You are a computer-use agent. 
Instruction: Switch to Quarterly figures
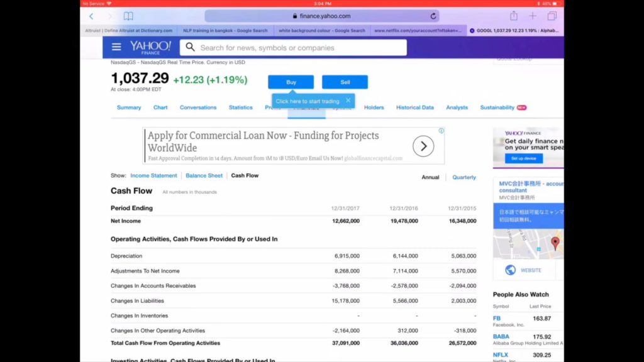coord(464,177)
